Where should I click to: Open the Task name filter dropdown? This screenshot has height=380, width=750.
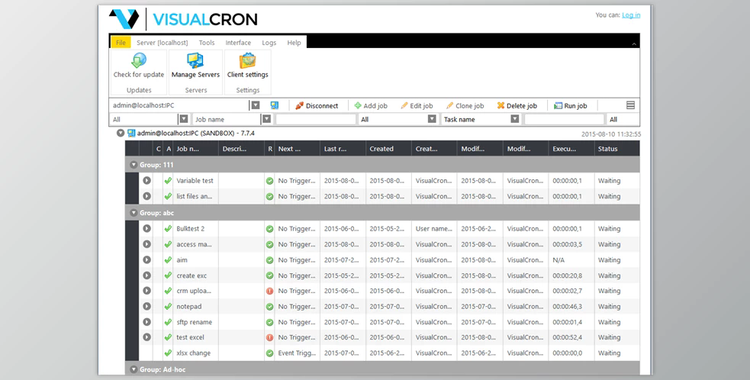click(515, 119)
